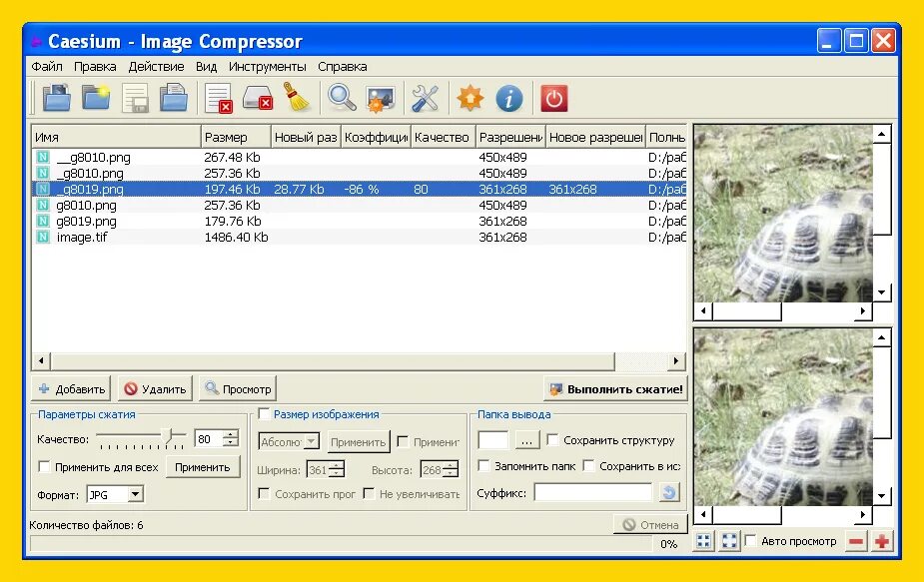Screen dimensions: 924x582
Task: Click the Add Pictures folder toolbar icon
Action: point(57,98)
